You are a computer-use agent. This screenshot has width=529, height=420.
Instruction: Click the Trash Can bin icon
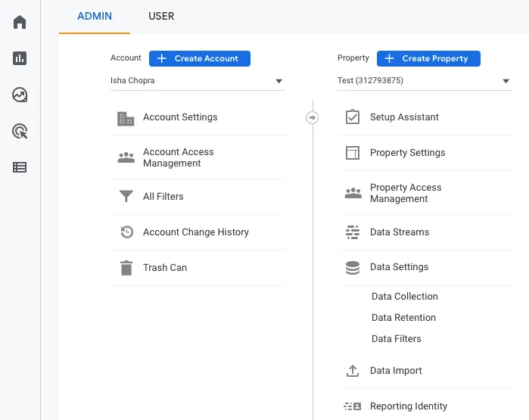[126, 268]
